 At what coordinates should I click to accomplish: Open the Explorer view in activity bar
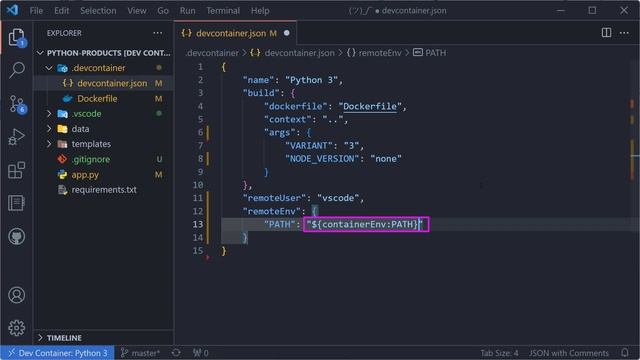click(x=17, y=38)
